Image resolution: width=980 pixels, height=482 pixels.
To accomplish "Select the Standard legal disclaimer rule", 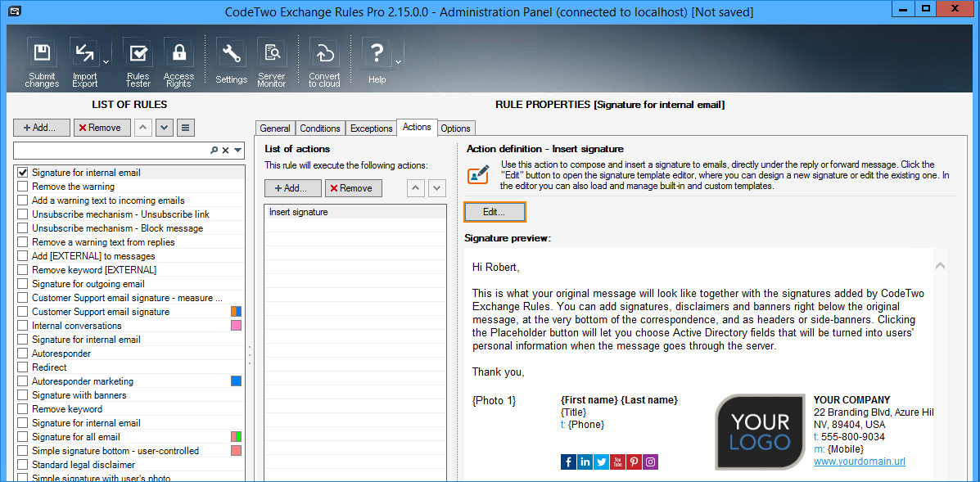I will (x=84, y=465).
